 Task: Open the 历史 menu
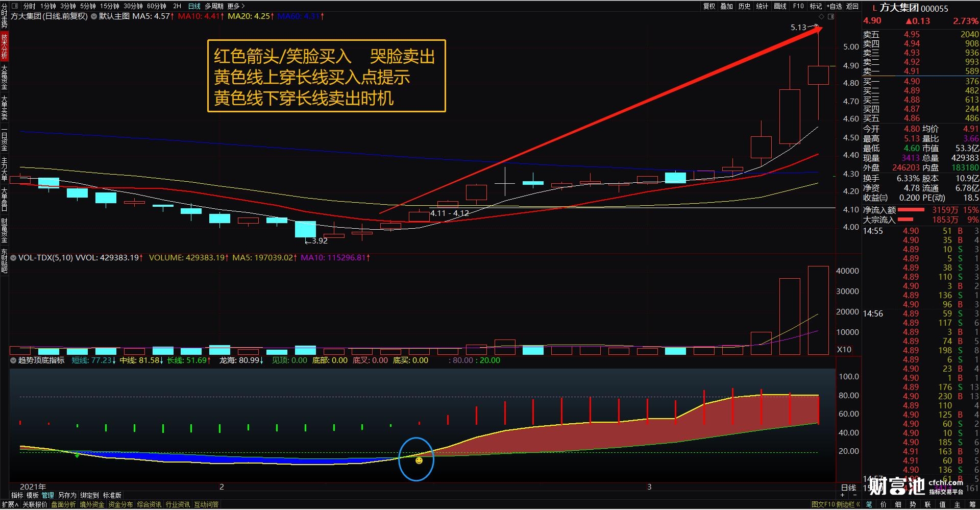point(745,6)
